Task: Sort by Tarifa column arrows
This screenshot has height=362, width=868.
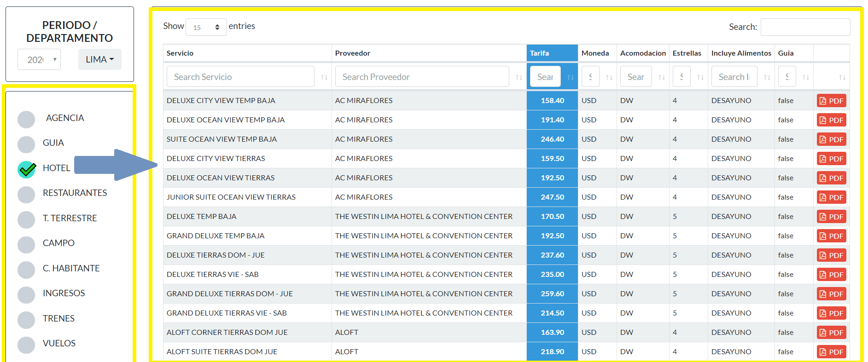Action: (x=571, y=77)
